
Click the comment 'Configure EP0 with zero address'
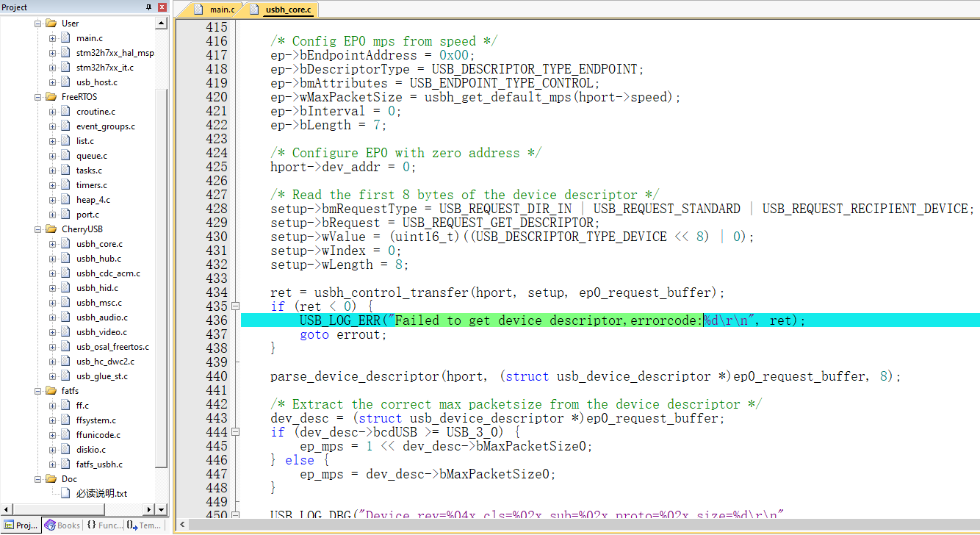pos(406,153)
